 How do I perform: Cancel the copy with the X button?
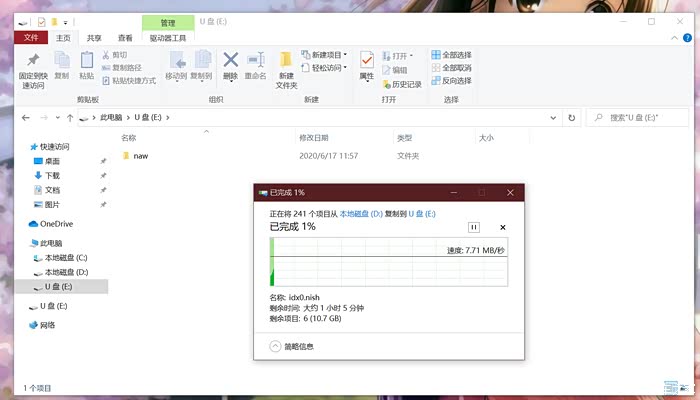click(503, 227)
